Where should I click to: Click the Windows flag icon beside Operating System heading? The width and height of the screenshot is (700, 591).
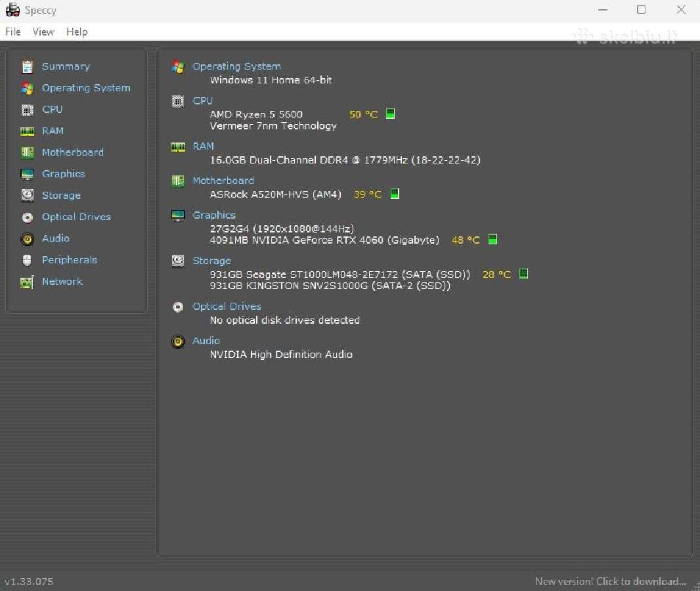click(x=178, y=67)
